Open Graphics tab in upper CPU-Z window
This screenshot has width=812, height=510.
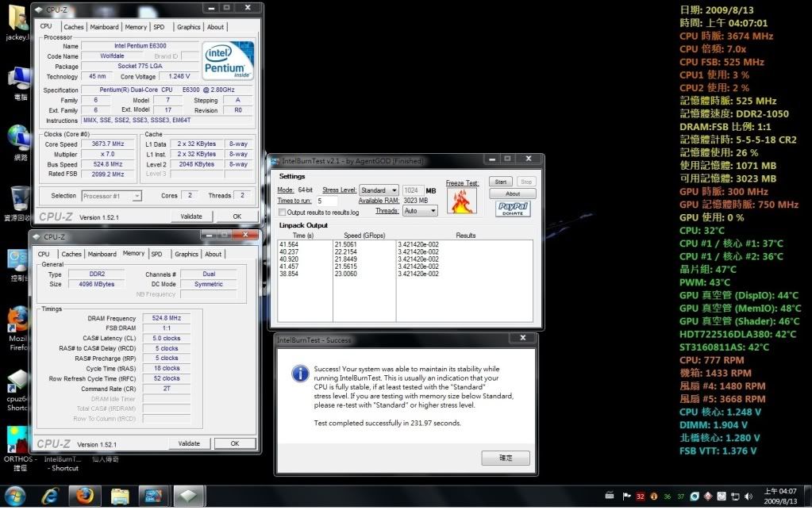tap(188, 27)
